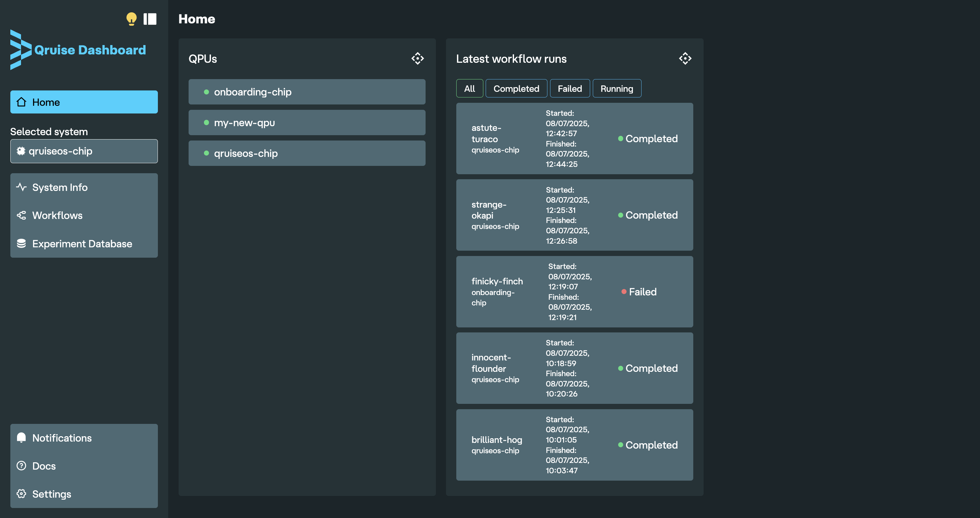Filter workflow runs by Failed
The width and height of the screenshot is (980, 518).
pos(569,89)
